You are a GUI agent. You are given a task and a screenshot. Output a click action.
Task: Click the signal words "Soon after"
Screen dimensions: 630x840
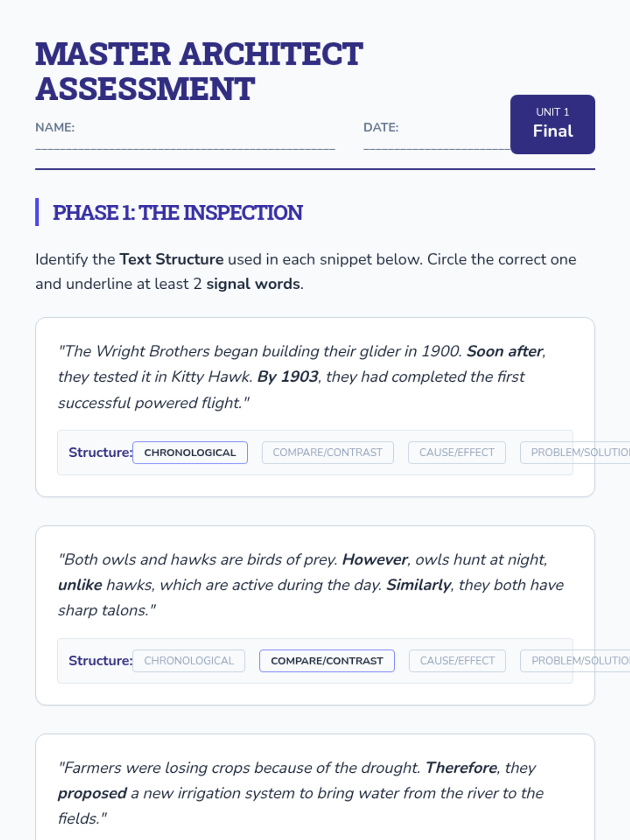point(505,351)
